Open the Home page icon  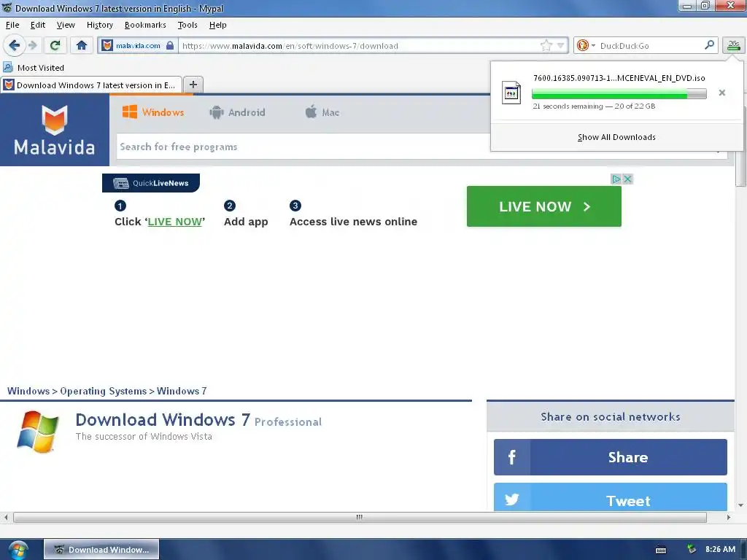point(82,46)
